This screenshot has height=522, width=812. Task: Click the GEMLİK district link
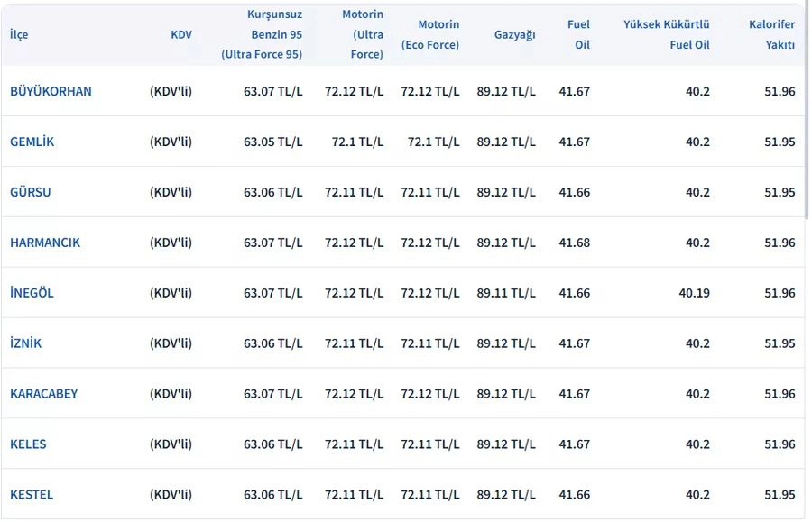point(32,142)
